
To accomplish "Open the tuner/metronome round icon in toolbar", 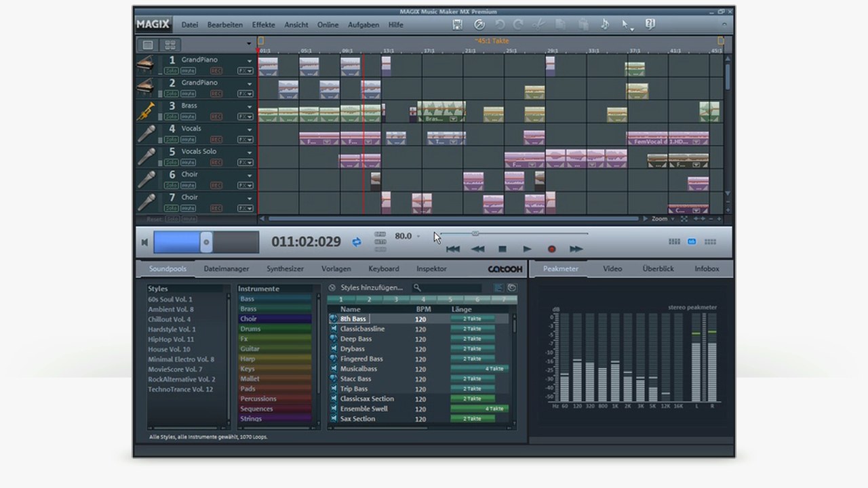I will coord(479,24).
